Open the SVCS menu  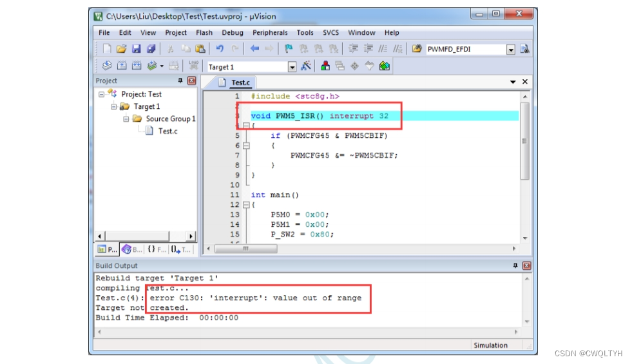click(331, 33)
